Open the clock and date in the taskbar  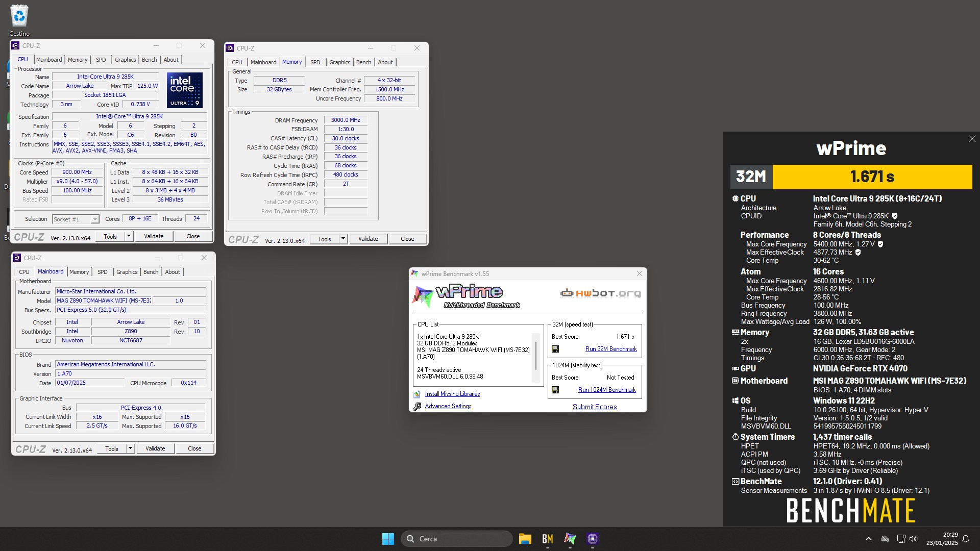942,539
